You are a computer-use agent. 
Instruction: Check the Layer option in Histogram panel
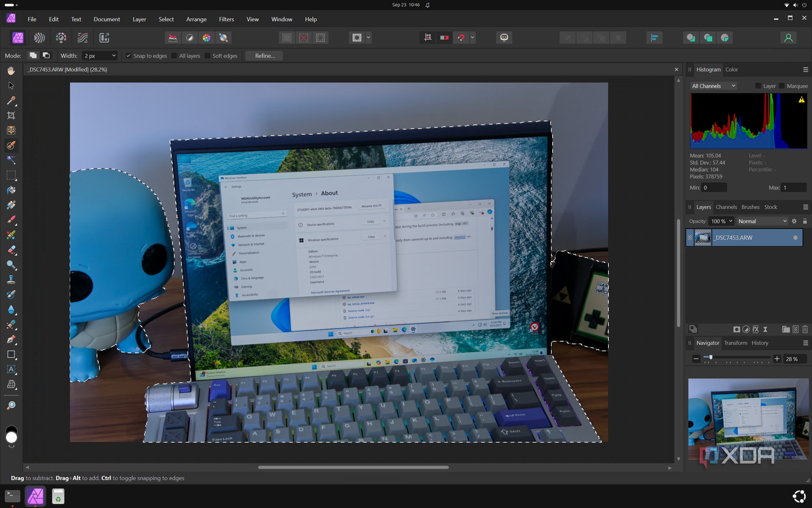[x=758, y=86]
